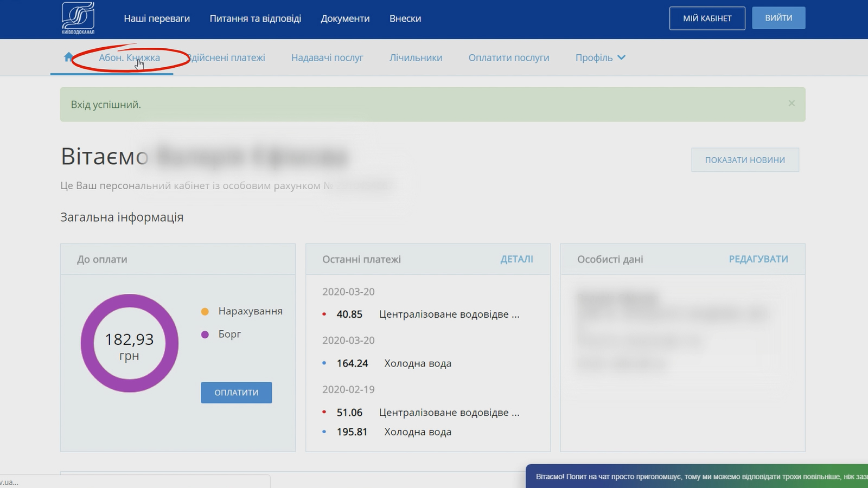Image resolution: width=868 pixels, height=488 pixels.
Task: Select the orange Нарахування legend dot
Action: [205, 311]
